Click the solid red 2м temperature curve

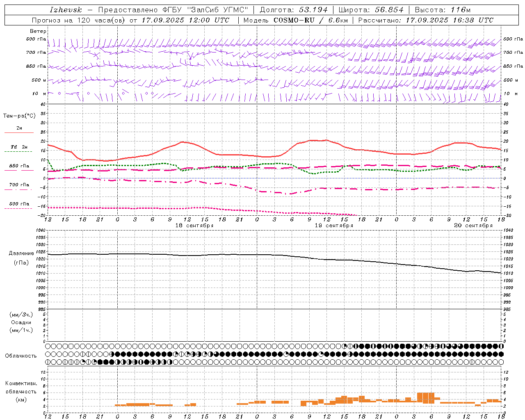pyautogui.click(x=274, y=156)
